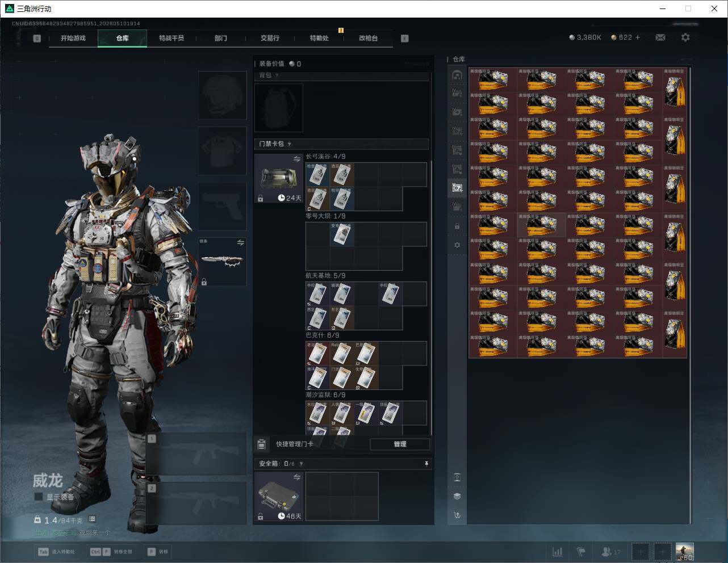Click the stacked layers icon below warehouse sidebar
The width and height of the screenshot is (728, 563).
pyautogui.click(x=457, y=496)
